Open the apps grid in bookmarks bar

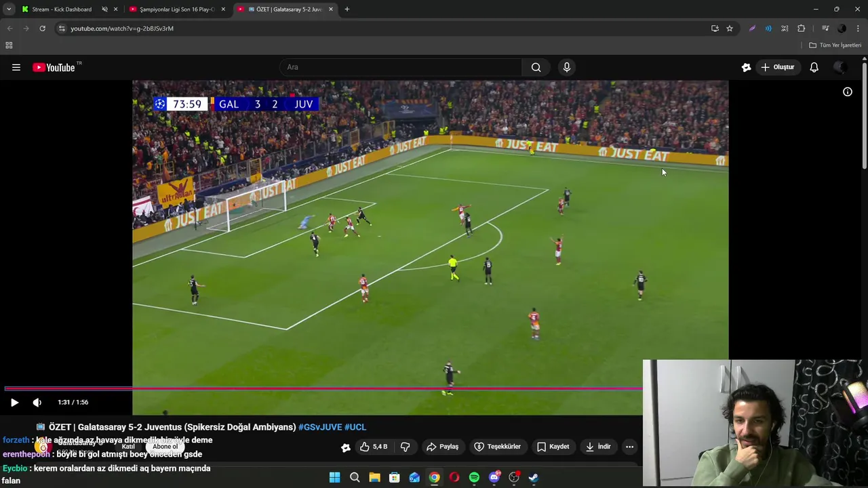(9, 45)
